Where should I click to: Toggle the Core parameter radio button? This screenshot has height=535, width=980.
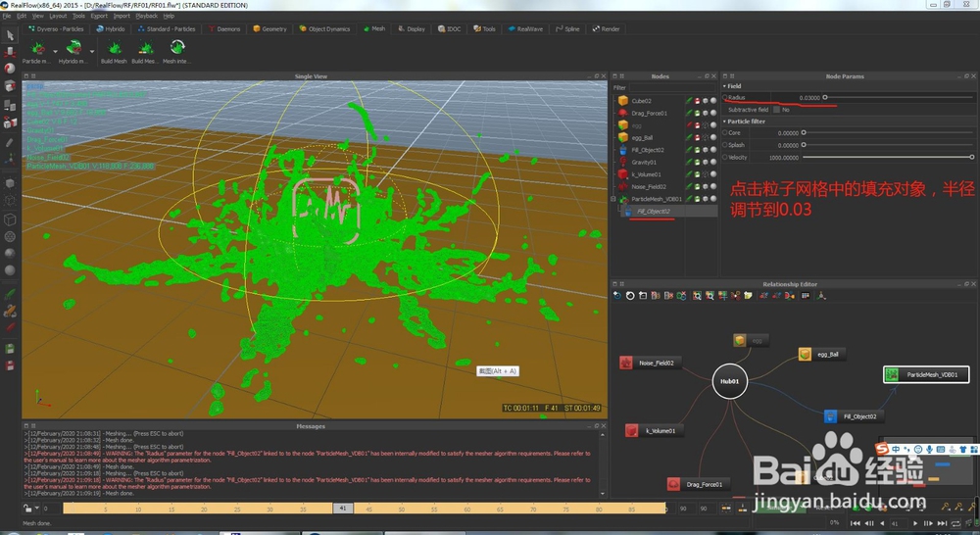click(725, 132)
